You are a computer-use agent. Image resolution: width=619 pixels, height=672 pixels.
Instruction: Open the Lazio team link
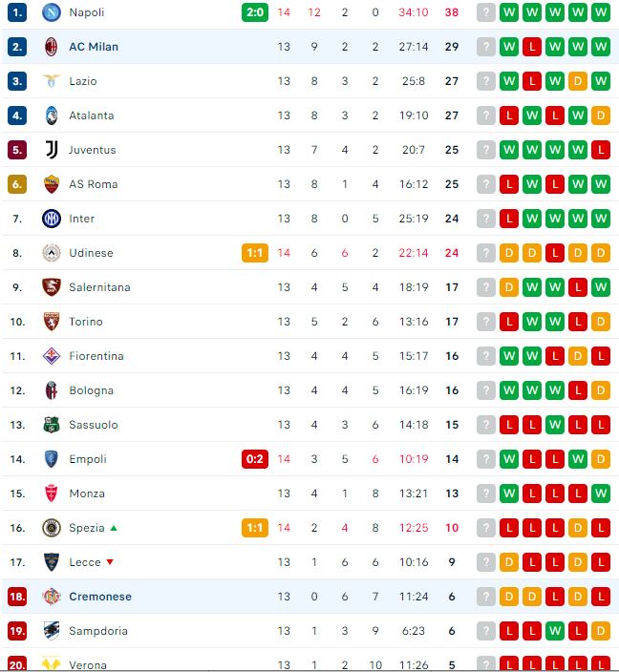click(x=83, y=81)
